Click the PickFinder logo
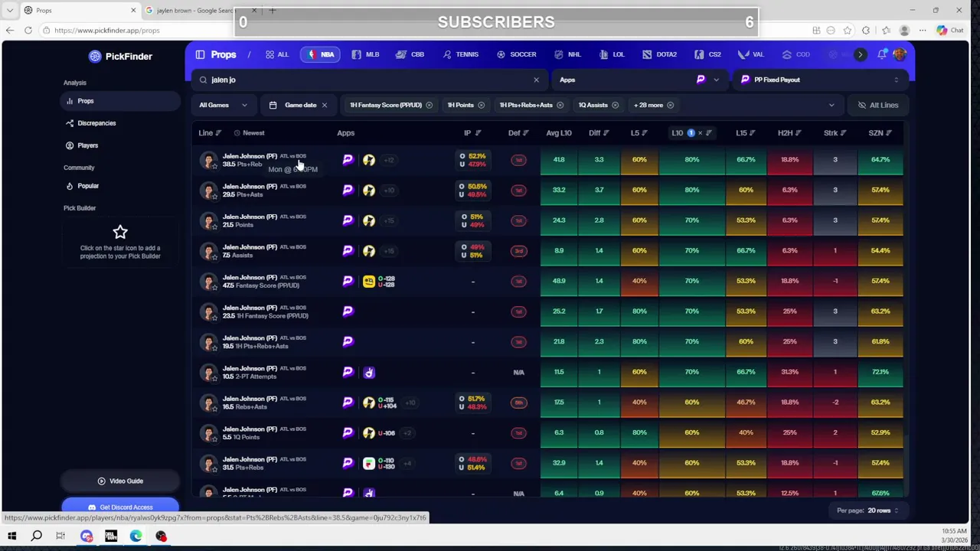This screenshot has height=551, width=980. (x=120, y=56)
